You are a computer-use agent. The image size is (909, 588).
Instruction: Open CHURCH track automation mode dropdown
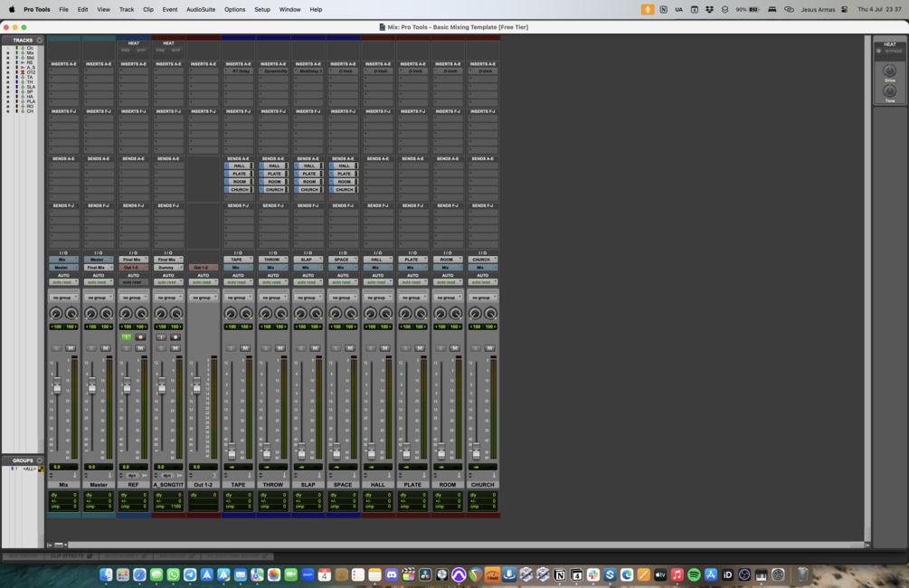pyautogui.click(x=482, y=282)
